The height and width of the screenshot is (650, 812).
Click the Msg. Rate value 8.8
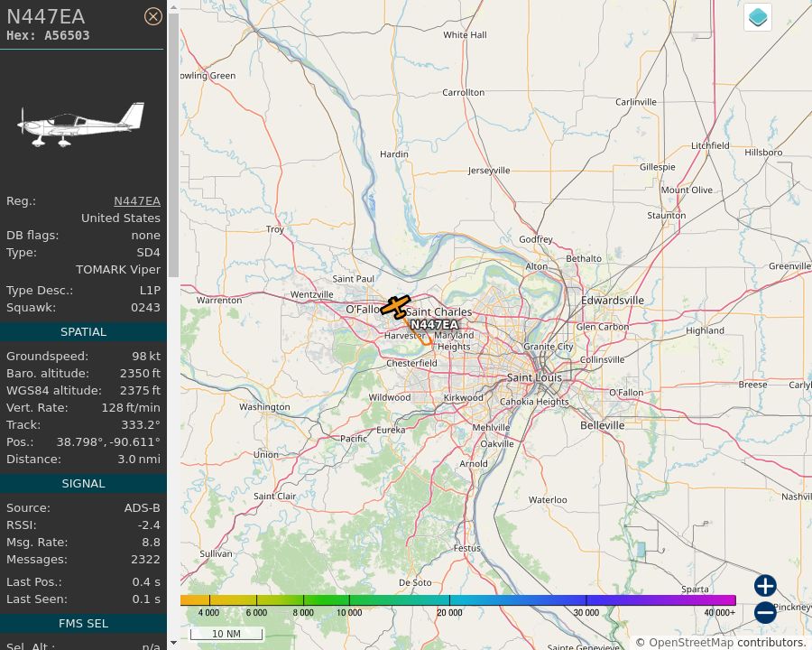point(152,543)
